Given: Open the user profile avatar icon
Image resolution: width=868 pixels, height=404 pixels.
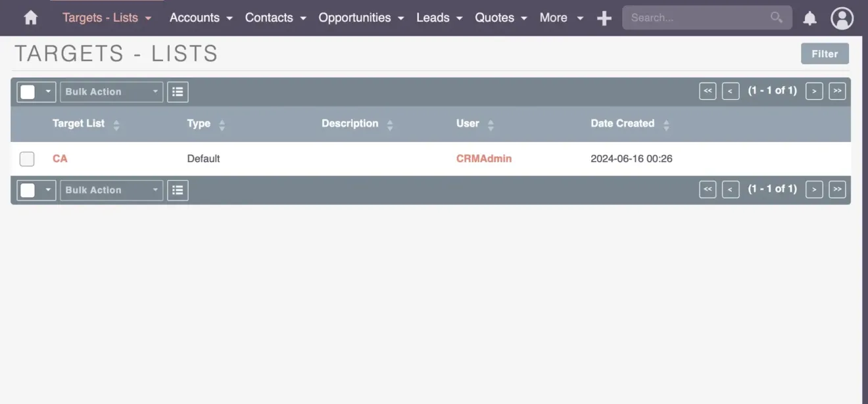Looking at the screenshot, I should coord(842,18).
